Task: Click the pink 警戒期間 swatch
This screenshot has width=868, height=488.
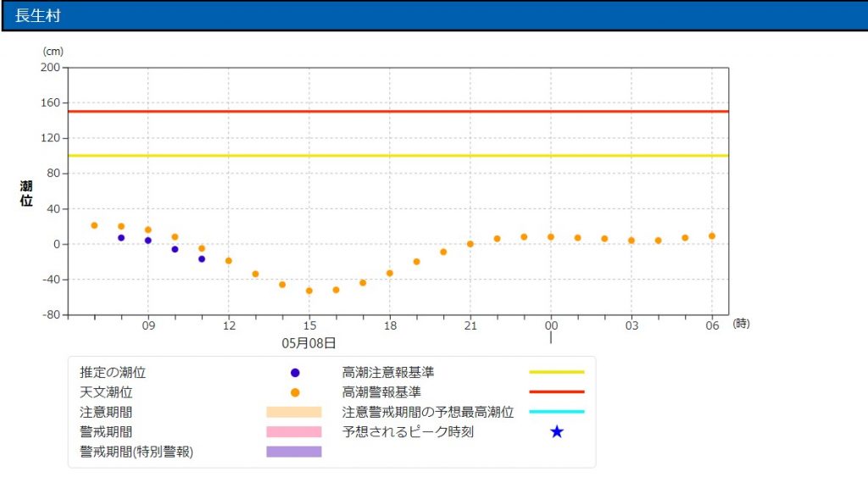Action: coord(294,432)
